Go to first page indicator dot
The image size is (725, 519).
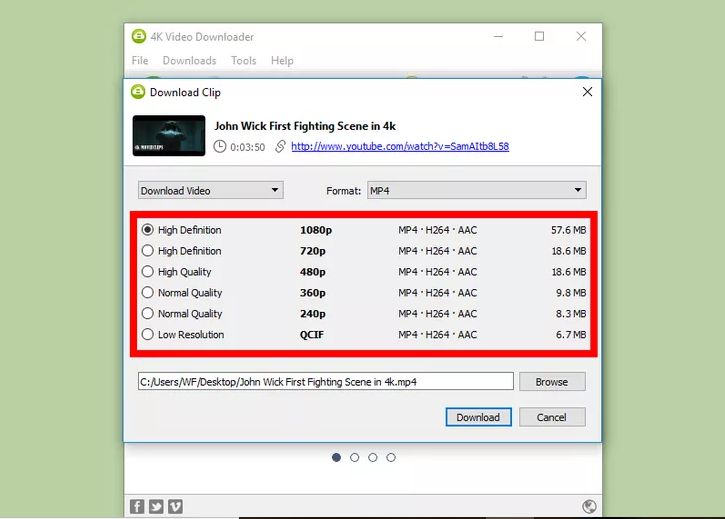pos(336,457)
